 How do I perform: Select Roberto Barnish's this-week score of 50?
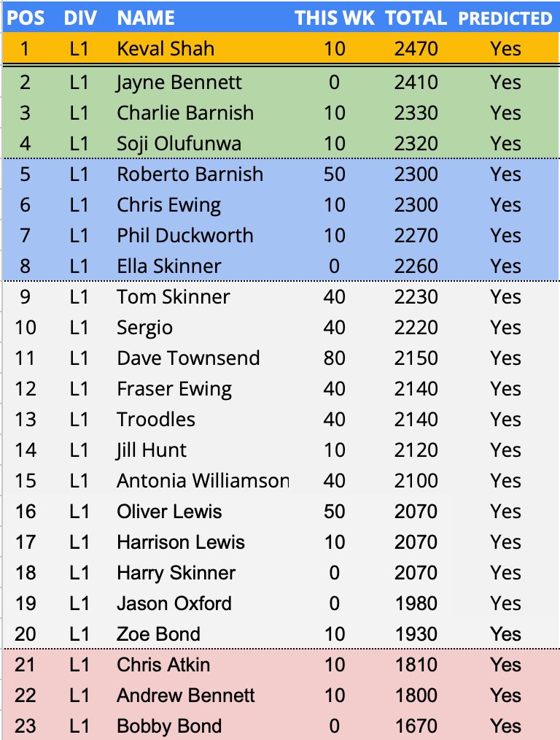pyautogui.click(x=334, y=174)
